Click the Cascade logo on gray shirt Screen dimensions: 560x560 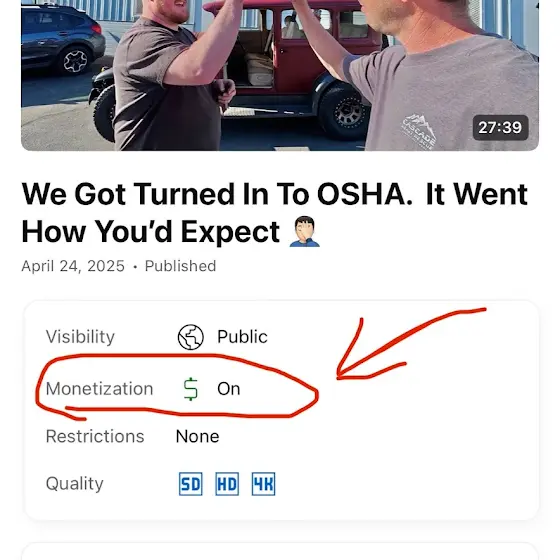point(419,131)
